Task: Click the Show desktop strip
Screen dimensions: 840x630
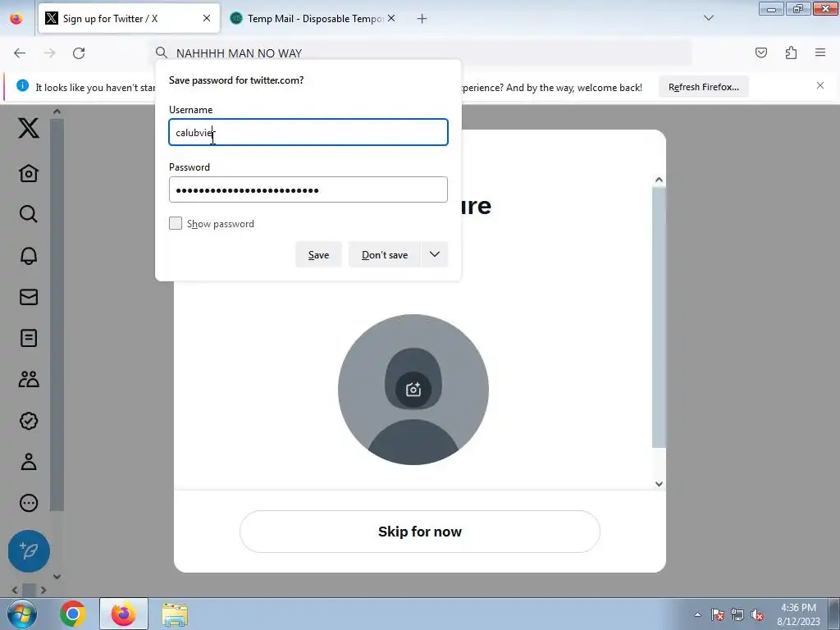Action: click(833, 614)
